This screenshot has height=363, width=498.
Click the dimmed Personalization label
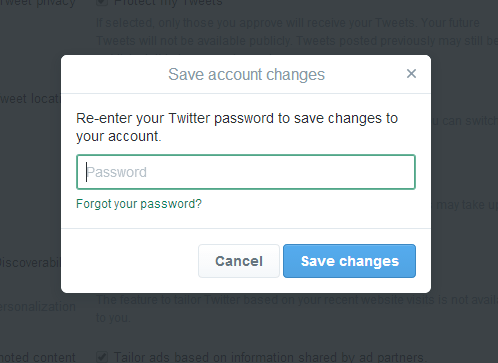(x=38, y=307)
